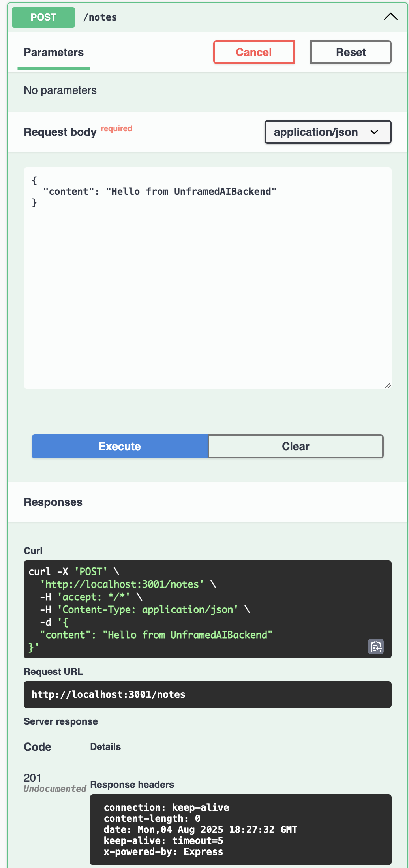Click the No parameters text

tap(60, 90)
